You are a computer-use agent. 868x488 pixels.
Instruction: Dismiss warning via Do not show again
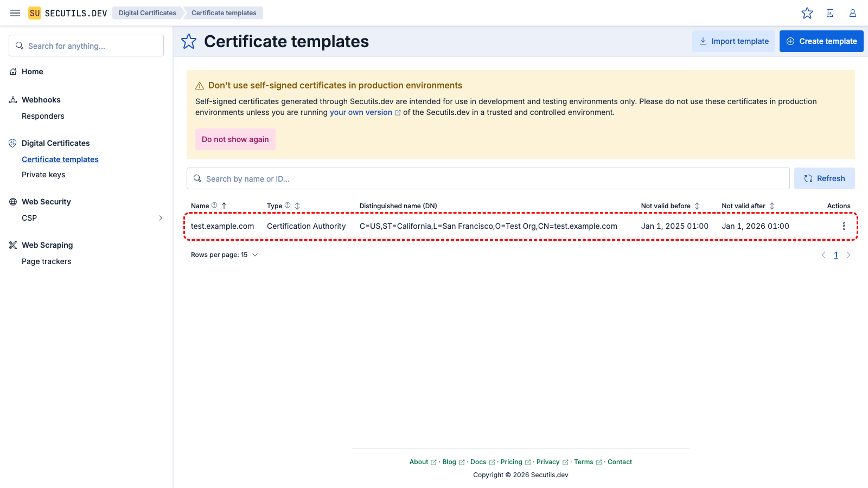point(235,139)
